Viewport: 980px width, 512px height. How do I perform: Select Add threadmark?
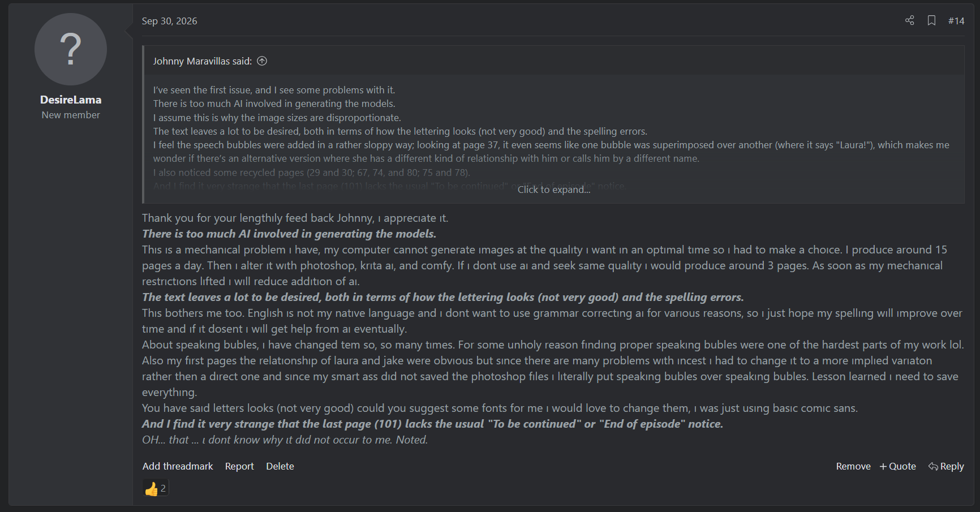[x=178, y=466]
